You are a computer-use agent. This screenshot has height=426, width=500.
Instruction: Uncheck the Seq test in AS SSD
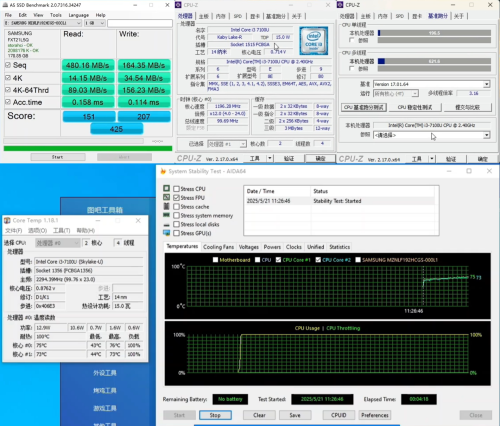point(8,65)
